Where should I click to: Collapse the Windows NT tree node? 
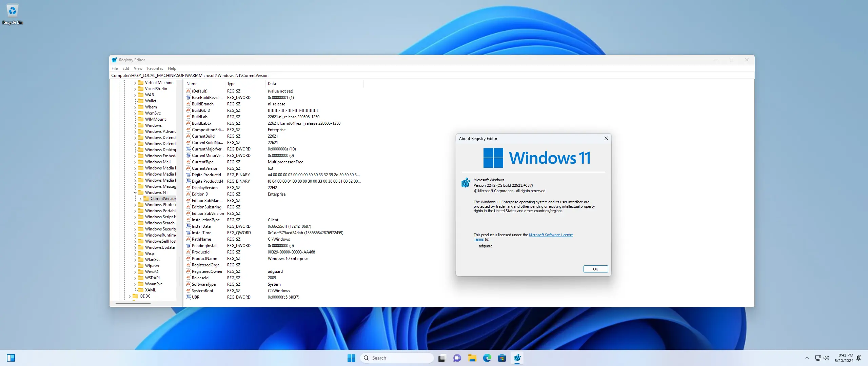pos(135,192)
